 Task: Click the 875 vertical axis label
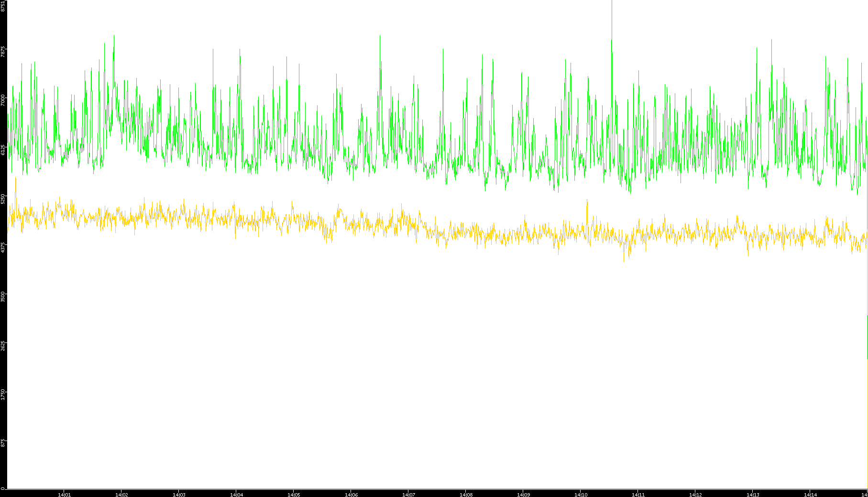coord(3,442)
